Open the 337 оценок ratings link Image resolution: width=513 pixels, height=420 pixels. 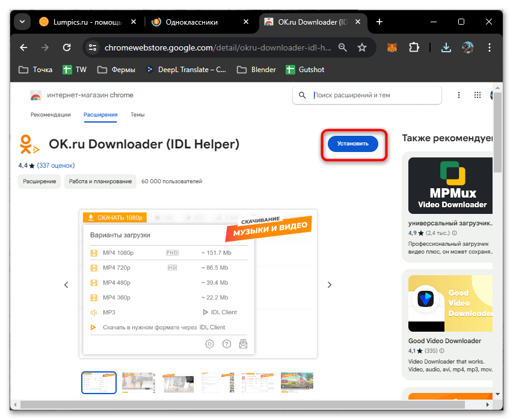pos(56,165)
